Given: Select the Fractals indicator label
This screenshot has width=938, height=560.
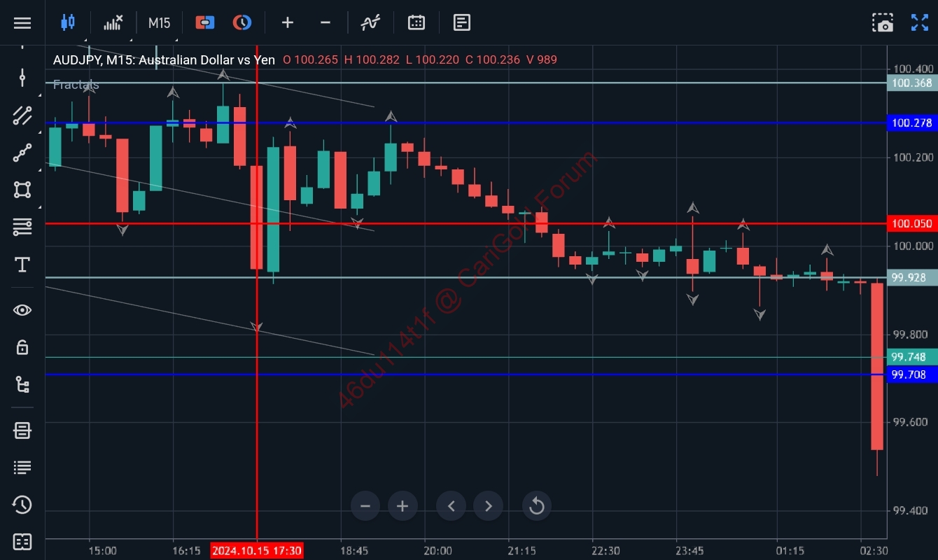Looking at the screenshot, I should pos(76,85).
